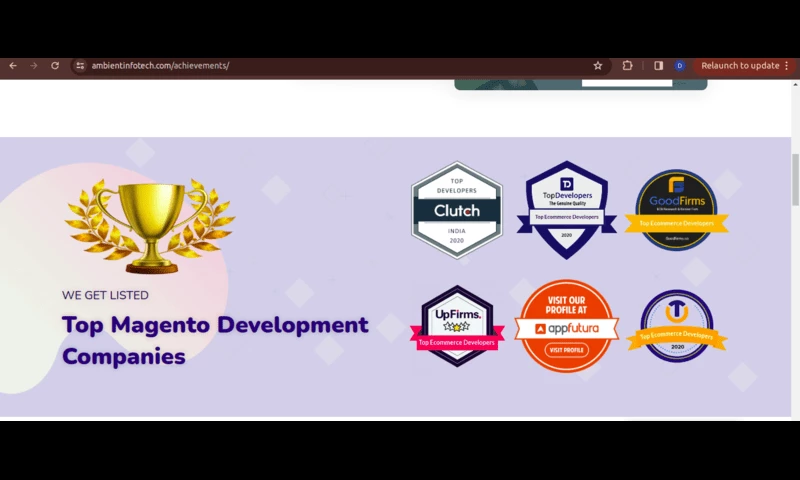The height and width of the screenshot is (480, 800).
Task: Click Relaunch to update button
Action: click(739, 66)
